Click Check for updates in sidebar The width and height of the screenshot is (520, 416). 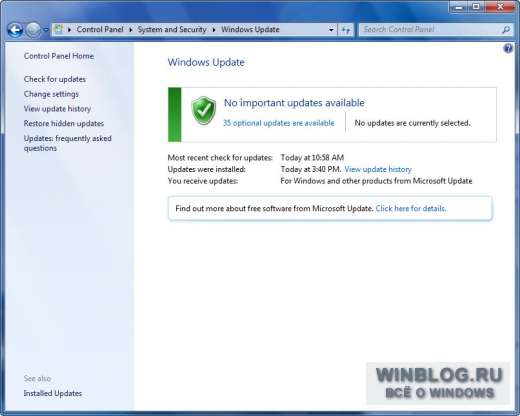[55, 79]
